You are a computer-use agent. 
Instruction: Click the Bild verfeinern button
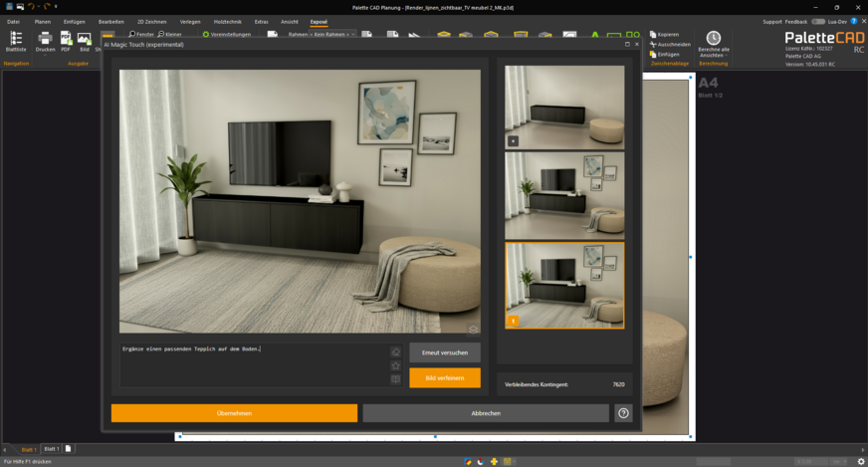click(x=444, y=378)
